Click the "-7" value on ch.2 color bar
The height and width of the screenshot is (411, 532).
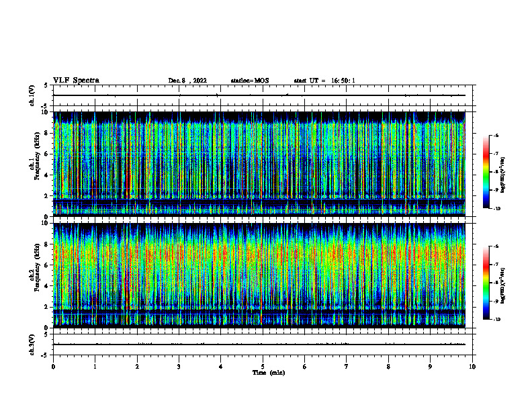[x=496, y=265]
